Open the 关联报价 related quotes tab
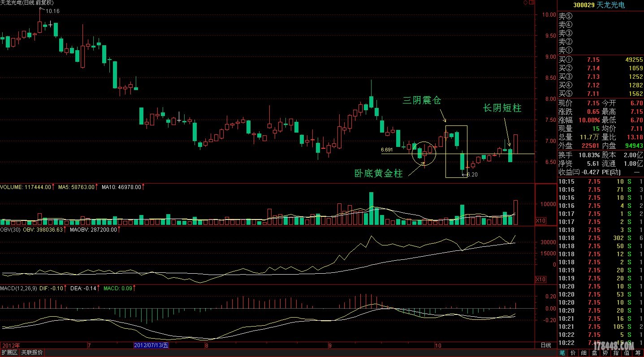This screenshot has width=644, height=357. tap(32, 353)
